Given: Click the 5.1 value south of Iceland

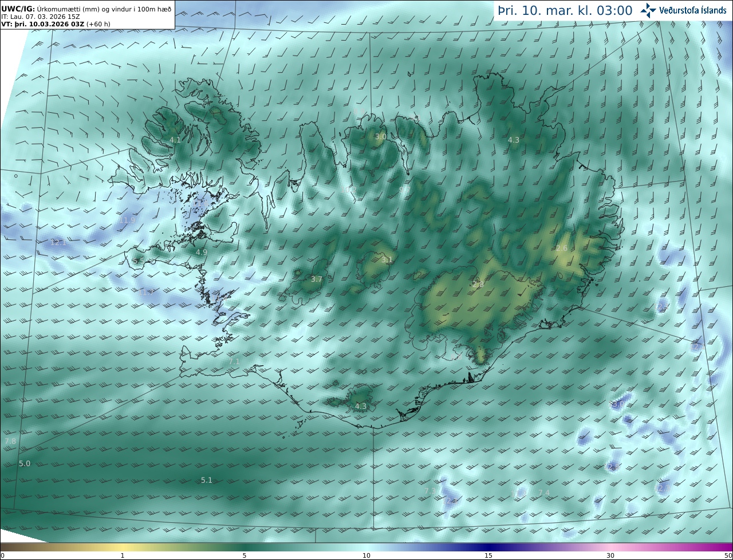Looking at the screenshot, I should (207, 480).
